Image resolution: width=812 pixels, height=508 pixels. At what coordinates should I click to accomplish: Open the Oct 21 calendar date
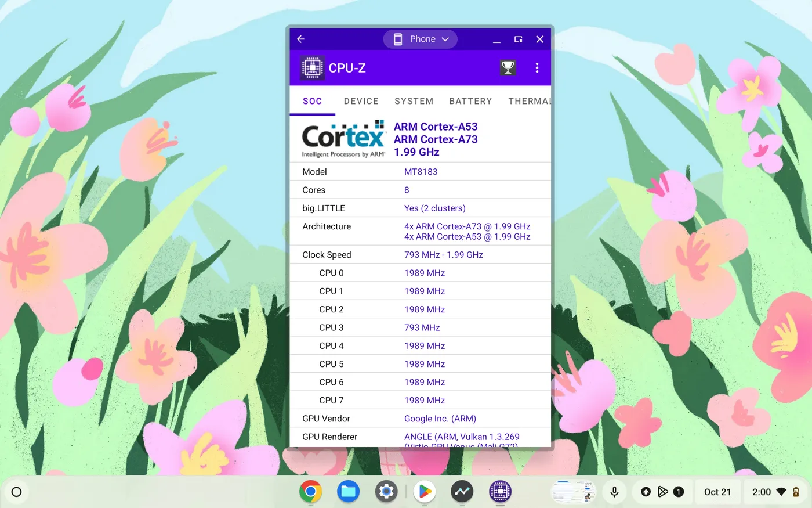tap(717, 492)
